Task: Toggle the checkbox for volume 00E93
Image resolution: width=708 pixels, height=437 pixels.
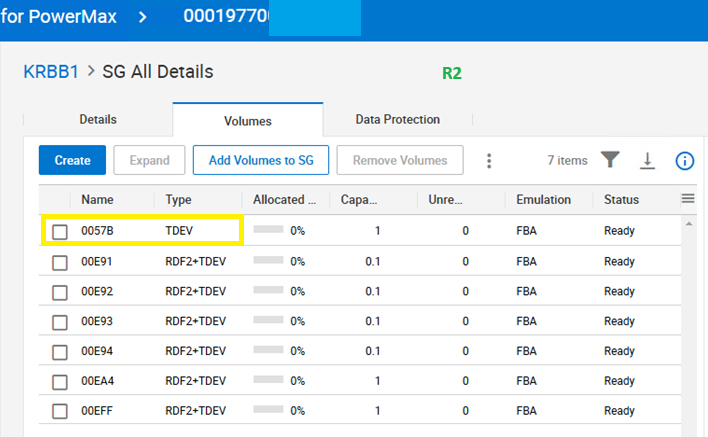Action: click(x=60, y=322)
